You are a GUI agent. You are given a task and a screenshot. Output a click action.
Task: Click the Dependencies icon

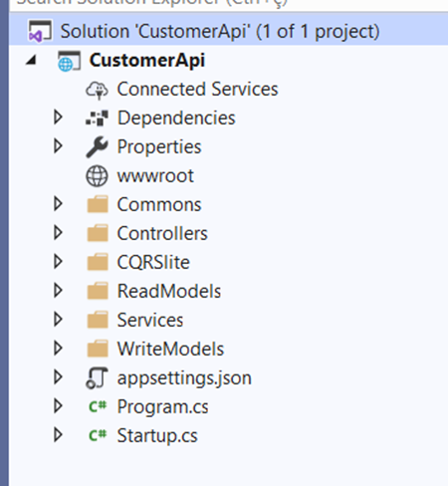tap(97, 119)
